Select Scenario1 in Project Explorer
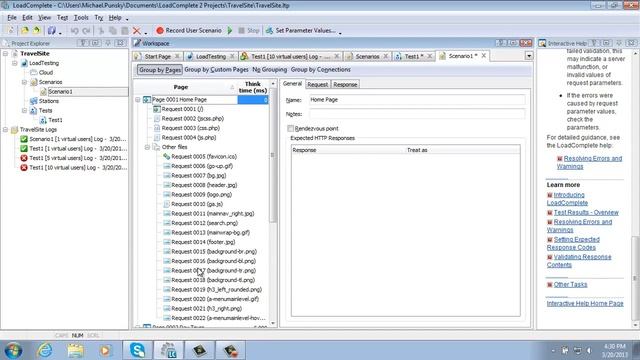This screenshot has width=640, height=360. pos(60,92)
